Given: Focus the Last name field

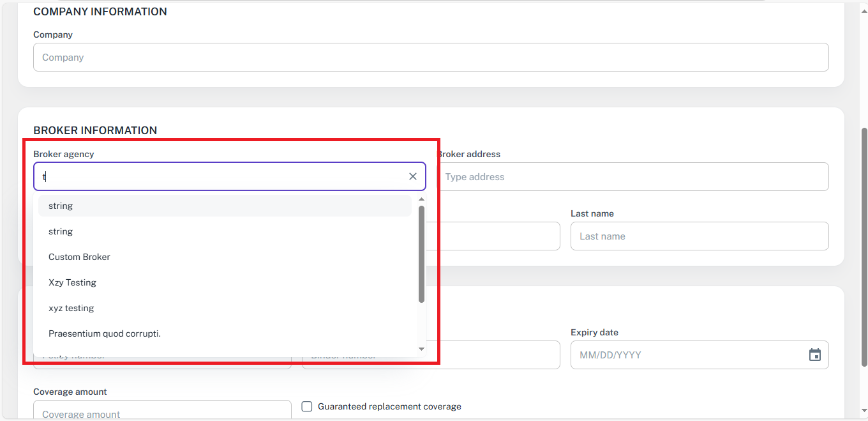Looking at the screenshot, I should [x=699, y=236].
